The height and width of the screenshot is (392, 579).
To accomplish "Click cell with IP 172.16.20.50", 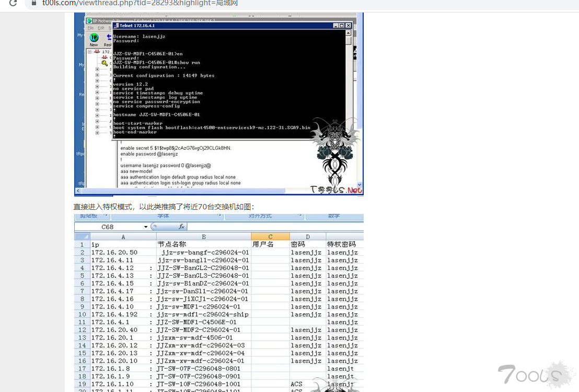I will (x=123, y=252).
